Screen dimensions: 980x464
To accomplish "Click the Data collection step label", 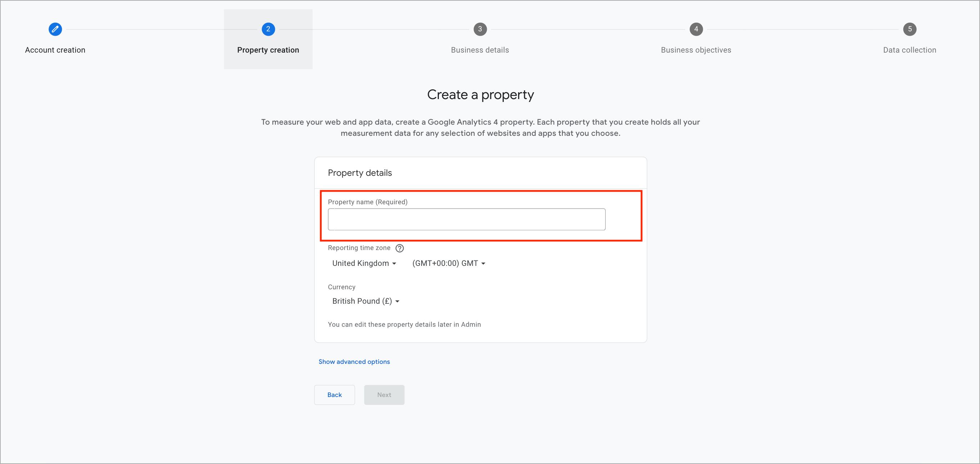I will tap(910, 50).
